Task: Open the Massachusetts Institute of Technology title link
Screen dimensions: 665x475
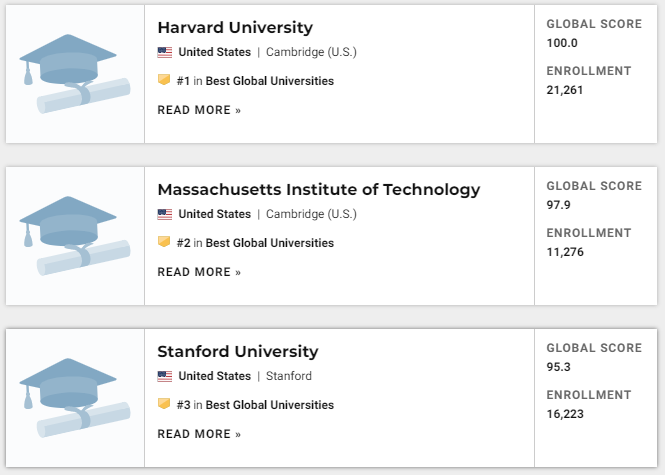Action: (x=319, y=190)
